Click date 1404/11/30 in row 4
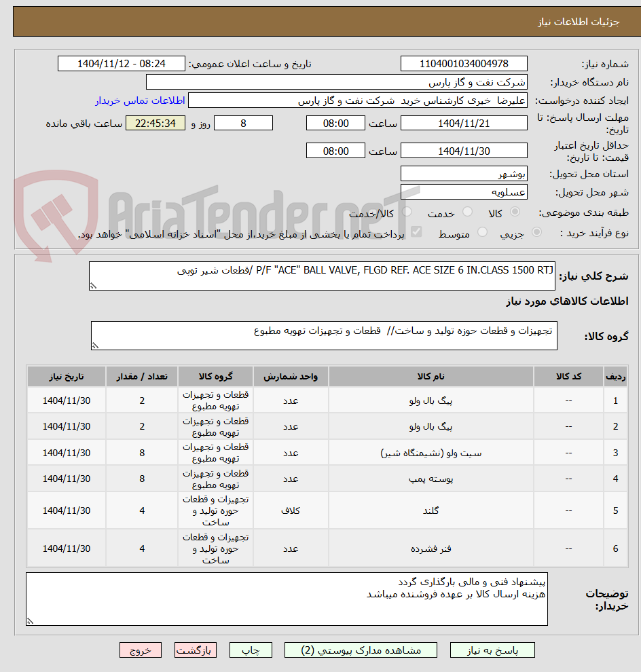Screen dimensions: 641x672 67,479
